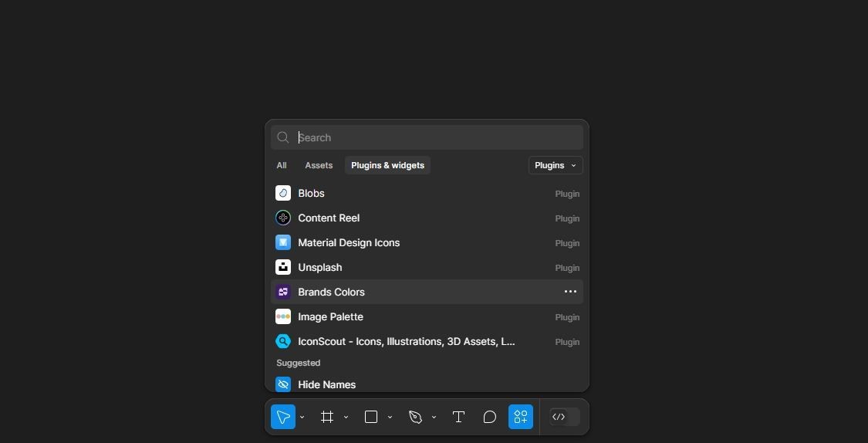Select the IconScout text entry
This screenshot has height=443, width=868.
tap(407, 341)
